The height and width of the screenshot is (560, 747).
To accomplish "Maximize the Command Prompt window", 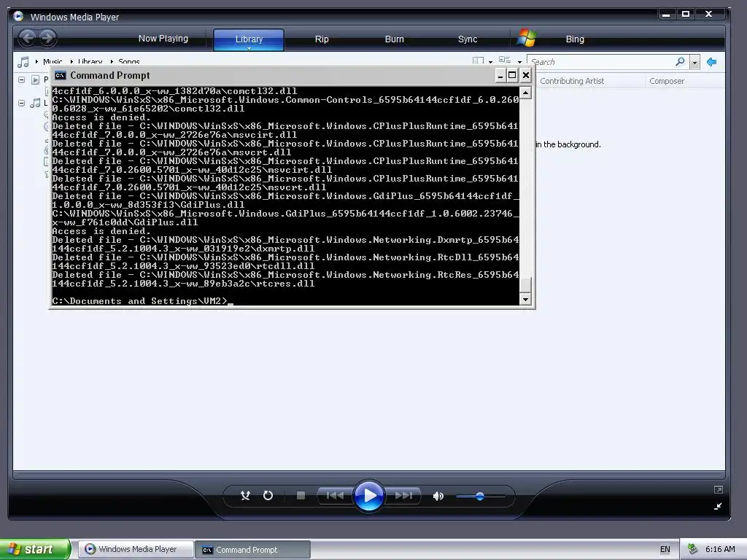I will 512,75.
